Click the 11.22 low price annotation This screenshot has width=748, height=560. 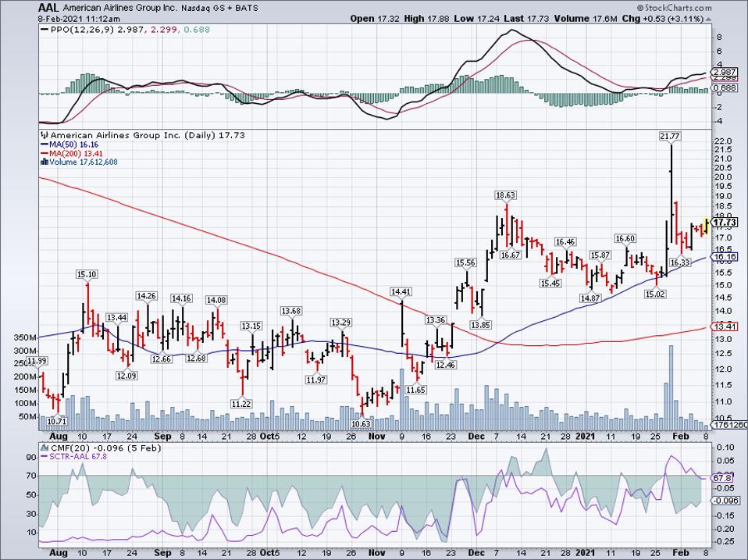(x=241, y=404)
